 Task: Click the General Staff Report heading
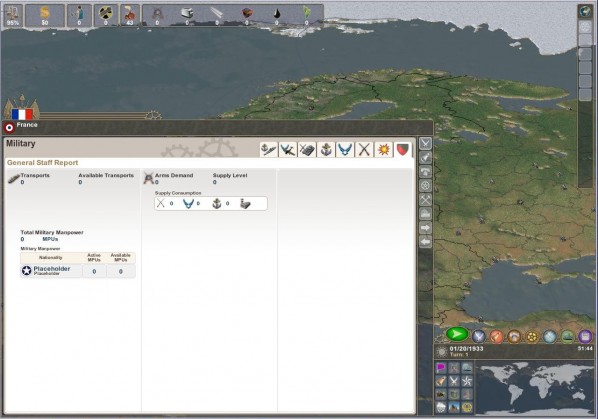pyautogui.click(x=42, y=162)
